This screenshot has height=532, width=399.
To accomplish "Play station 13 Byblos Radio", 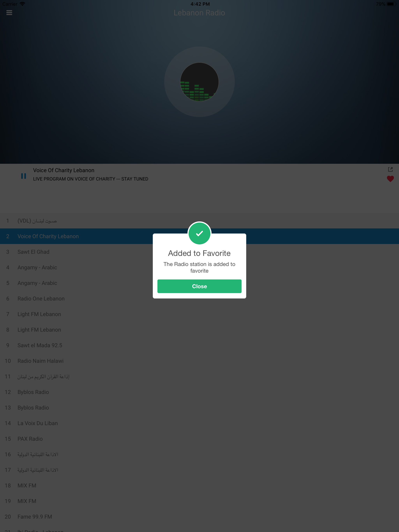I will [x=199, y=408].
